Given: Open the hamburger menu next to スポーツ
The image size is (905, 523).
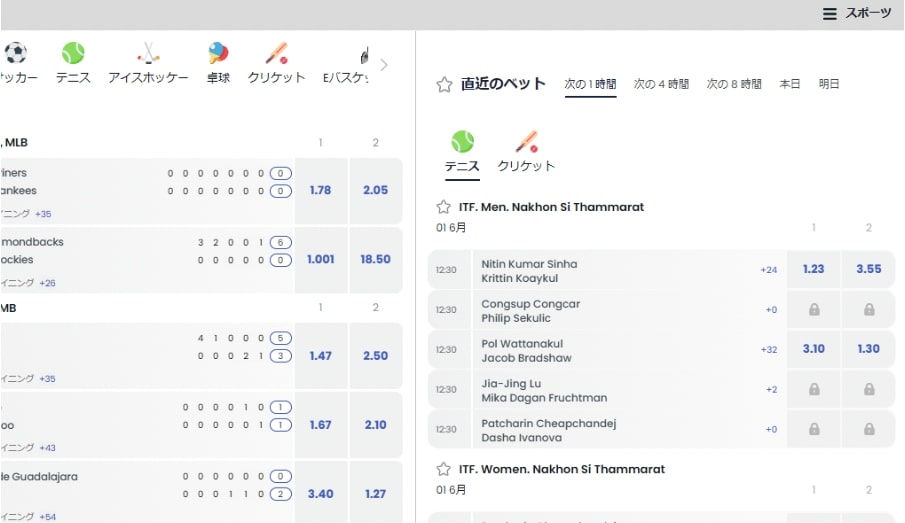Looking at the screenshot, I should click(x=829, y=14).
